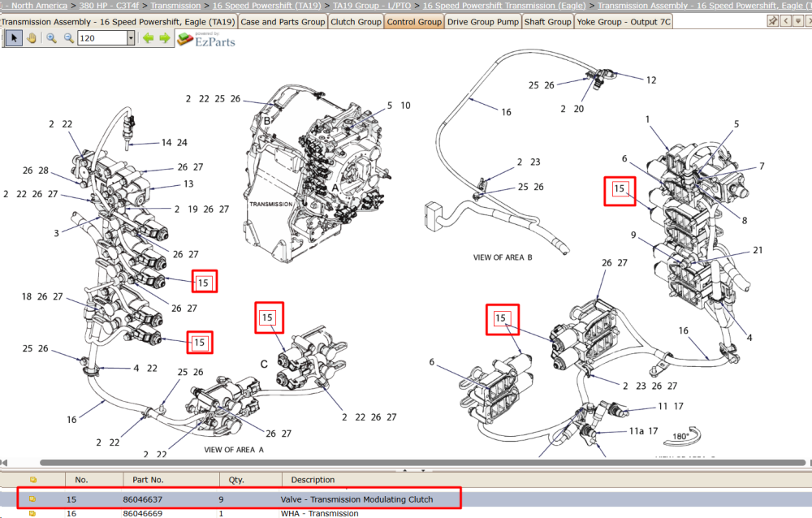812x518 pixels.
Task: Click the zoom value field showing 120
Action: pyautogui.click(x=102, y=38)
